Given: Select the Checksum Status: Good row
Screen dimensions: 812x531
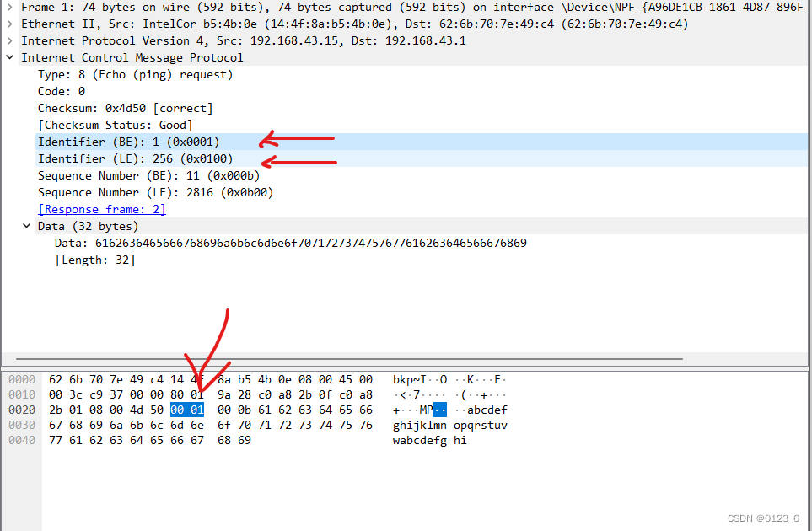Looking at the screenshot, I should coord(115,125).
